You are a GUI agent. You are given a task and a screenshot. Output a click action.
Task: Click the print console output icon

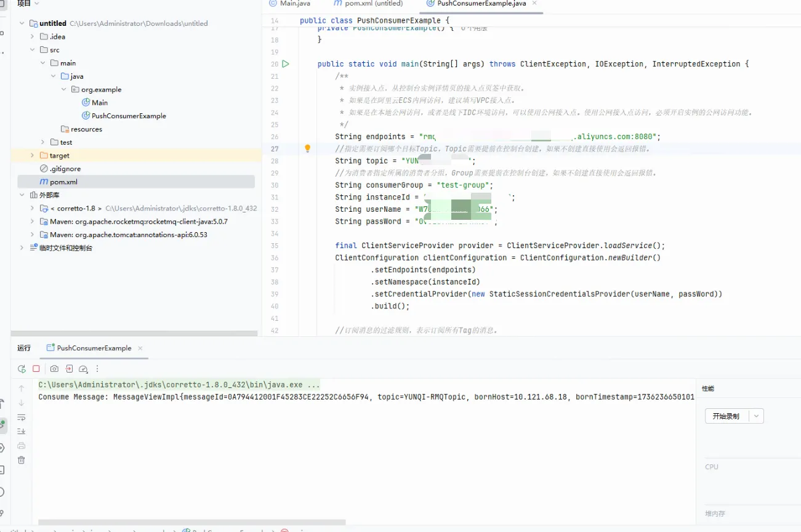[22, 446]
